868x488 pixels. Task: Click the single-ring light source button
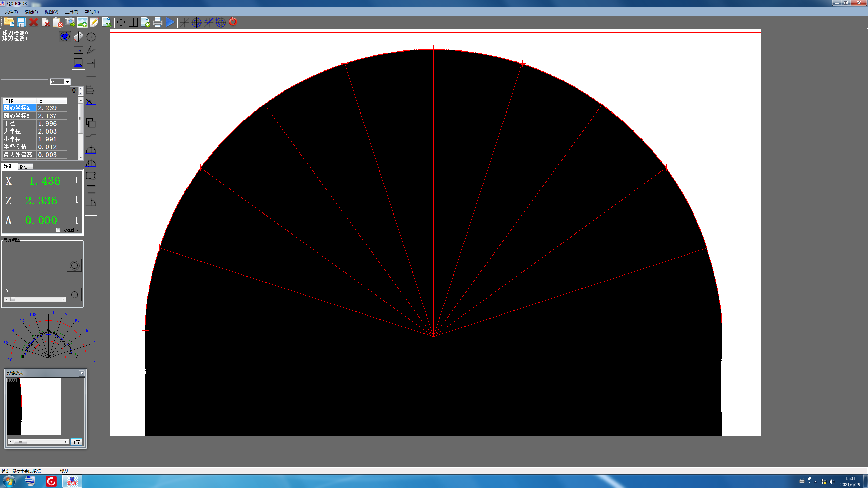pos(74,294)
